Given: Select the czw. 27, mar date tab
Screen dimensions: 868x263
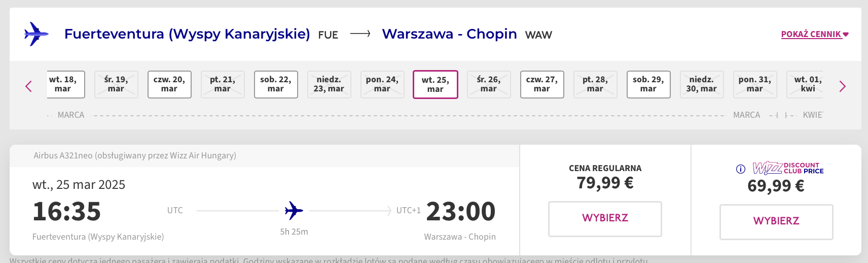Looking at the screenshot, I should (x=542, y=84).
